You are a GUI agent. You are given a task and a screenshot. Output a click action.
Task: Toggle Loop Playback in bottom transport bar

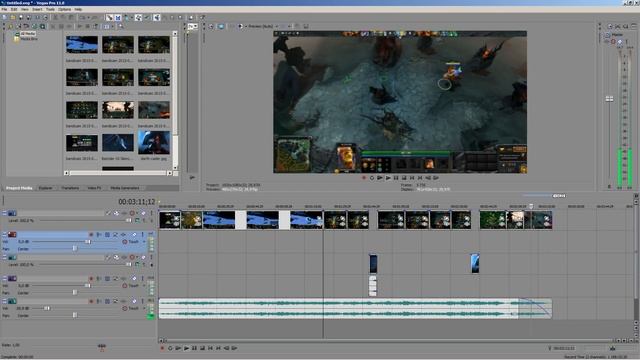coord(170,348)
